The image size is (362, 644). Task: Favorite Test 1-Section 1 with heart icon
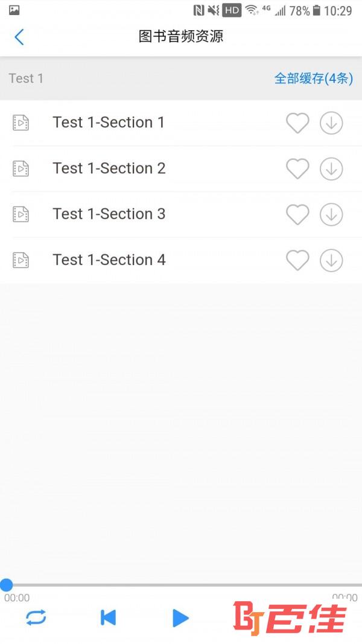tap(297, 123)
